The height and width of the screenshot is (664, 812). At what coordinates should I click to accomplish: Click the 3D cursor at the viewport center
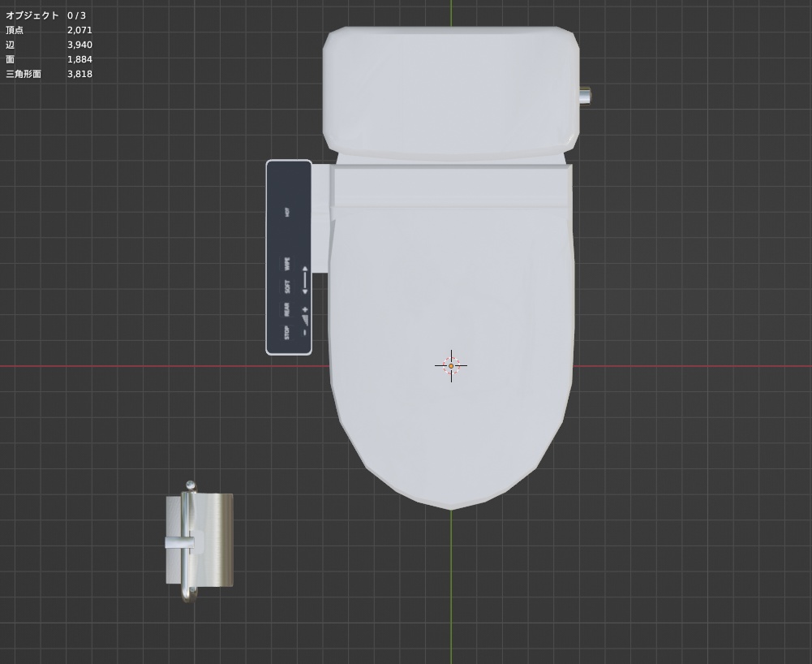450,365
